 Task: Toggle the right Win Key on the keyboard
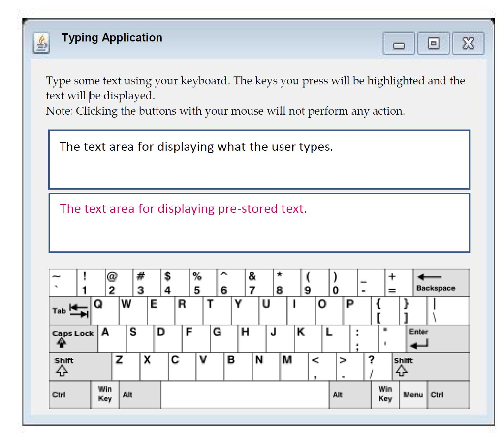[x=384, y=394]
